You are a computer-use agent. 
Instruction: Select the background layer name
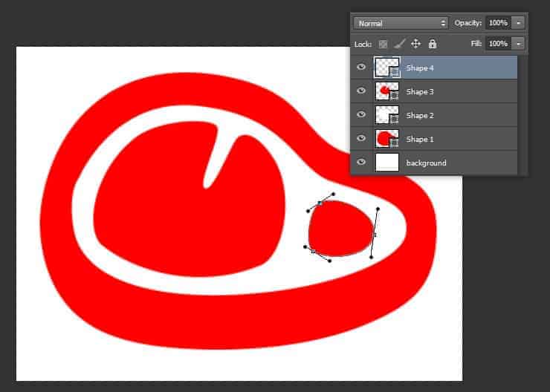426,163
